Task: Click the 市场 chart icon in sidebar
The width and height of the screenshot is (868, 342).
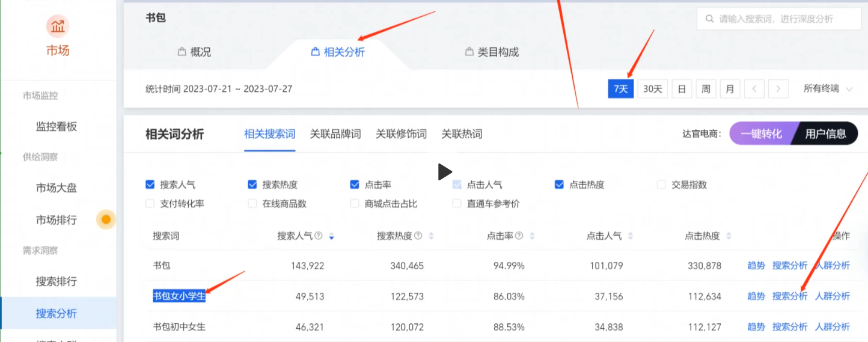Action: point(58,26)
